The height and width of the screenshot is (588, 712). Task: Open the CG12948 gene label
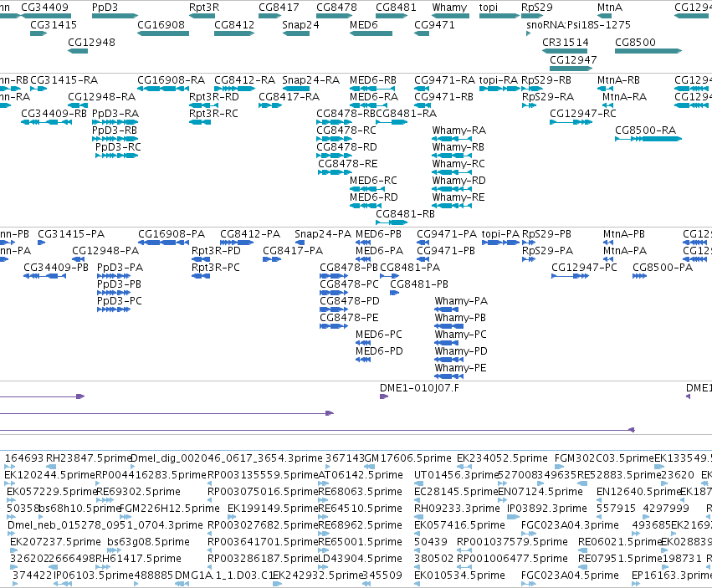click(92, 42)
